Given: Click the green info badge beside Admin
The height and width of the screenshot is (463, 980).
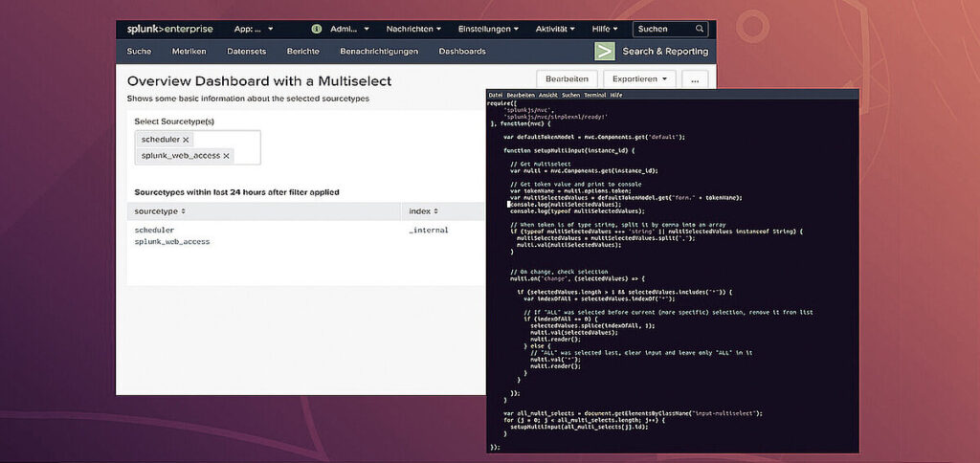Looking at the screenshot, I should coord(317,29).
